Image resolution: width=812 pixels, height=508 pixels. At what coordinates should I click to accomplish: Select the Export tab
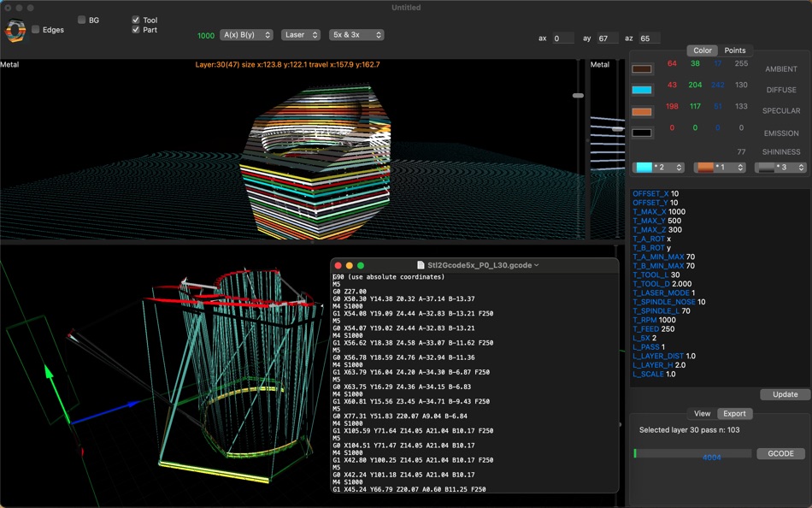tap(734, 414)
